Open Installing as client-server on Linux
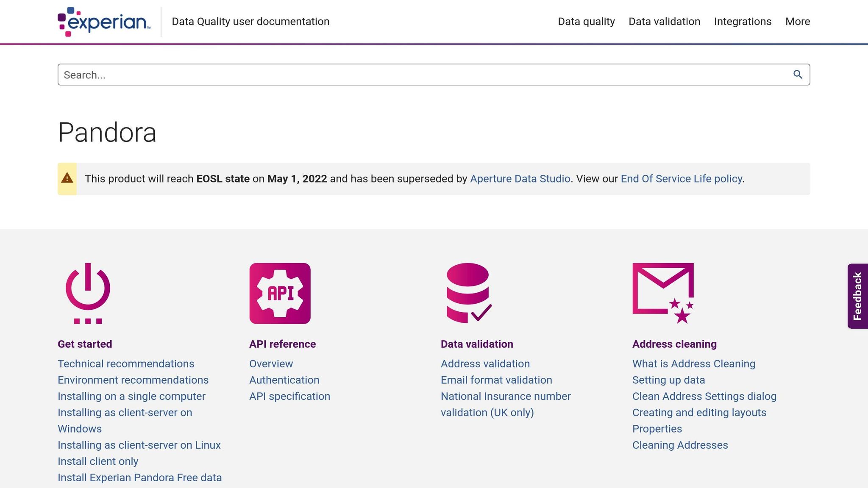The image size is (868, 488). (x=139, y=445)
